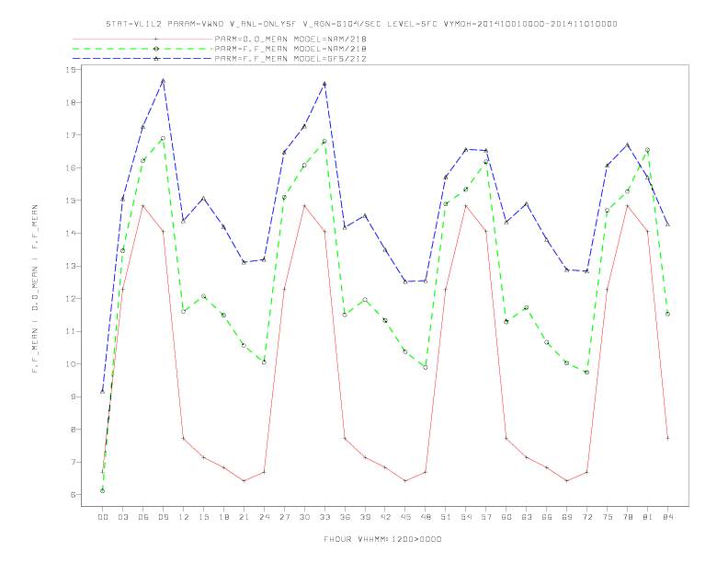This screenshot has height=563, width=728.
Task: Click the blue dashed legend line sample
Action: [x=142, y=59]
